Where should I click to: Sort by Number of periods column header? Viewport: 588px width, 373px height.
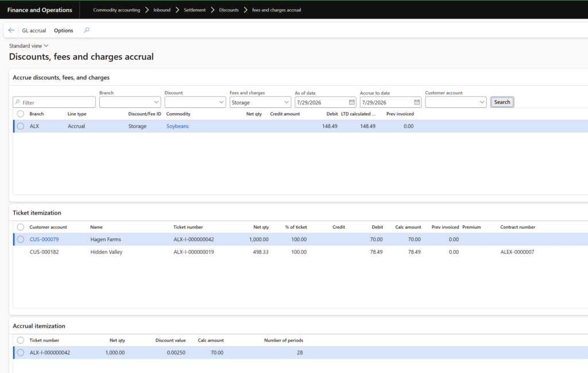coord(284,340)
